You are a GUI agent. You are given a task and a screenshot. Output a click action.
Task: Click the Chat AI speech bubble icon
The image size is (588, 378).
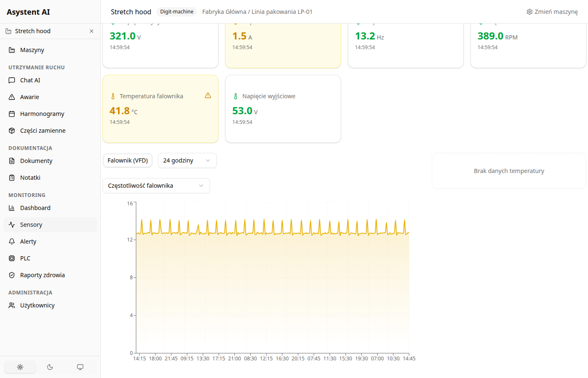tap(12, 80)
